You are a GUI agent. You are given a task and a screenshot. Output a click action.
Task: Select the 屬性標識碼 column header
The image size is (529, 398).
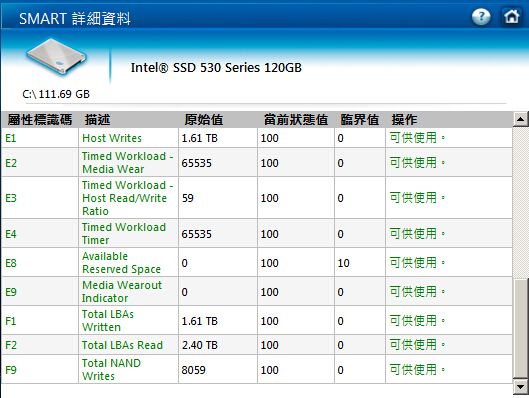click(40, 119)
